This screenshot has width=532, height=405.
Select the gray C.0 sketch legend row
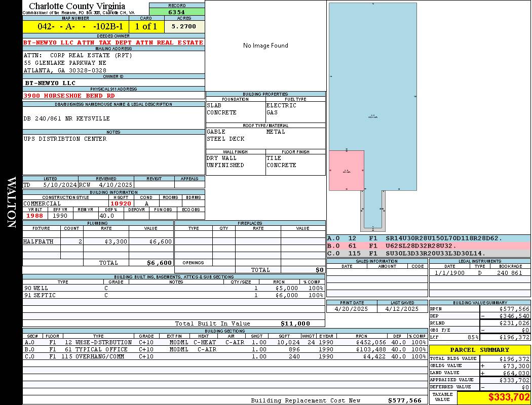(428, 253)
